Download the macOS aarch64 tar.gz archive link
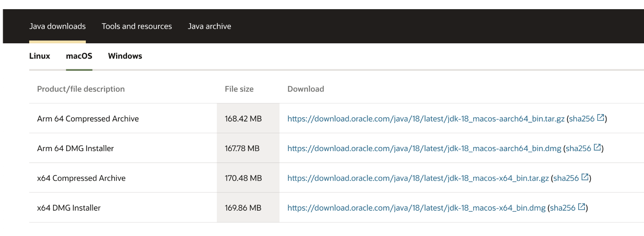This screenshot has width=644, height=236. (426, 119)
